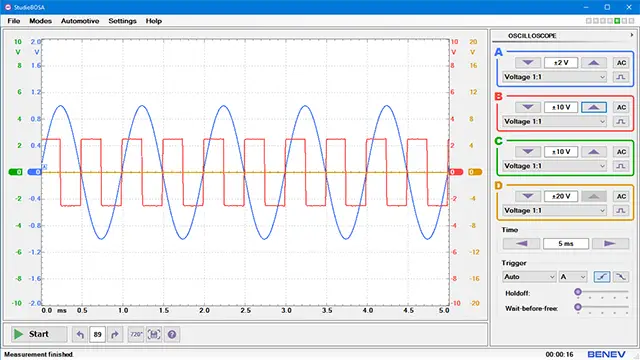Click the "Measurement finished" status text

pyautogui.click(x=39, y=354)
